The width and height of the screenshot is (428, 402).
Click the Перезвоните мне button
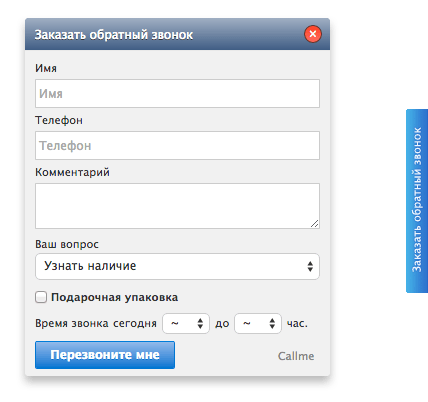[105, 355]
